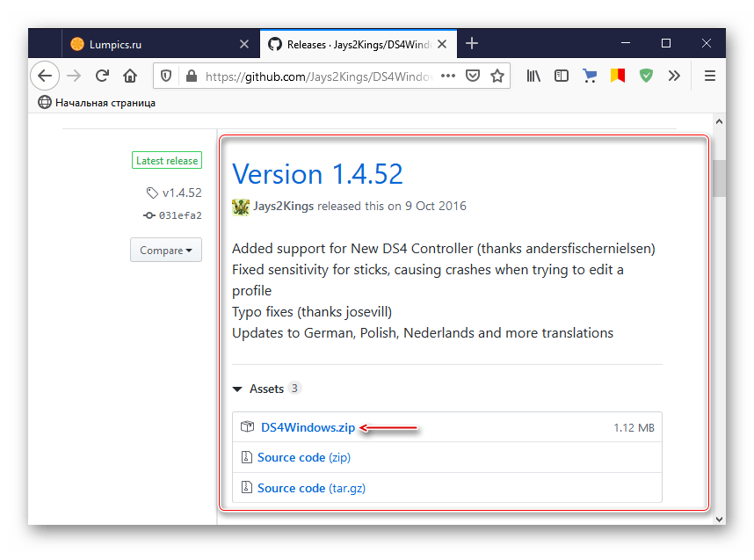Click the green shield extension icon
This screenshot has width=754, height=560.
(x=646, y=76)
